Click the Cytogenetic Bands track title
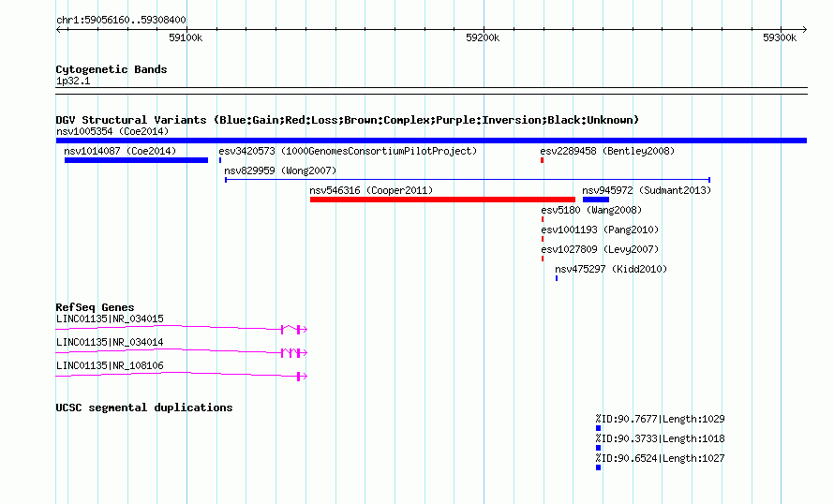This screenshot has height=504, width=834. pos(112,69)
